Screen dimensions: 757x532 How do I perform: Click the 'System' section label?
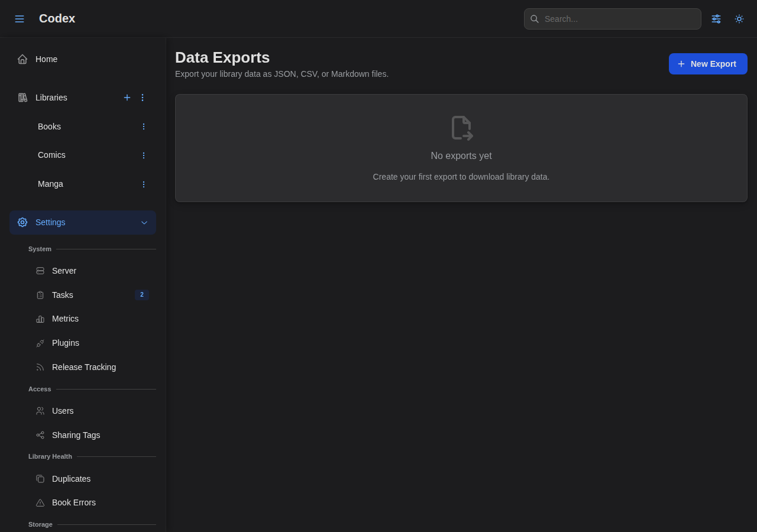(x=40, y=249)
